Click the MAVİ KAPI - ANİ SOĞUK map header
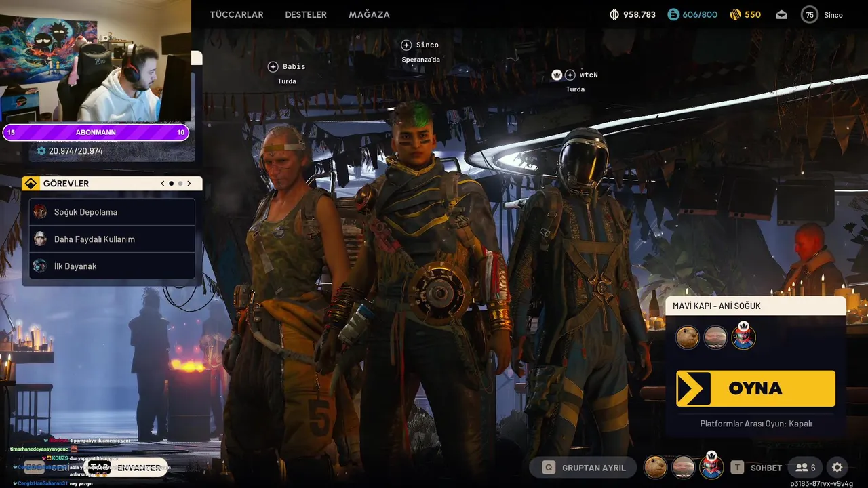Viewport: 868px width, 488px height. pyautogui.click(x=755, y=306)
